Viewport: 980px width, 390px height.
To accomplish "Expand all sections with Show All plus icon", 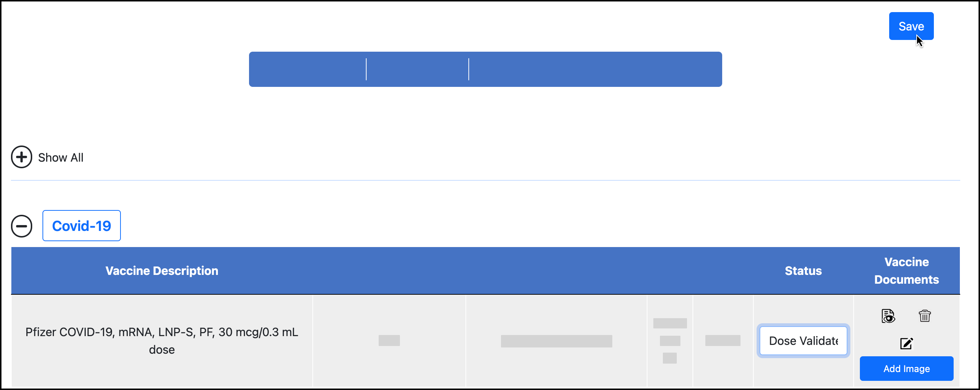I will tap(21, 157).
